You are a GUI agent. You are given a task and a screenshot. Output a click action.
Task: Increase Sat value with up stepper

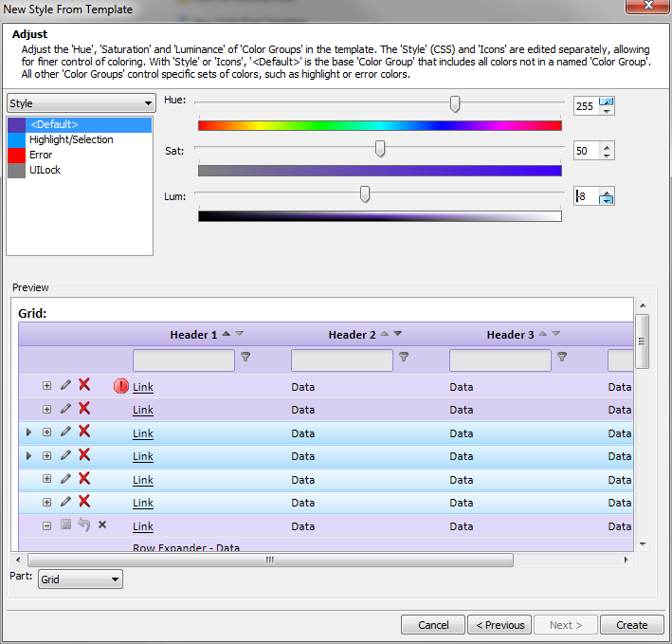607,147
